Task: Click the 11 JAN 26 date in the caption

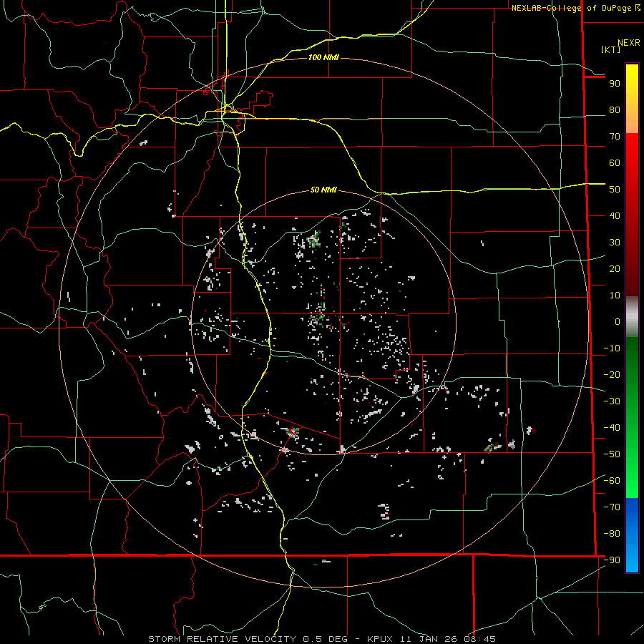Action: tap(429, 639)
